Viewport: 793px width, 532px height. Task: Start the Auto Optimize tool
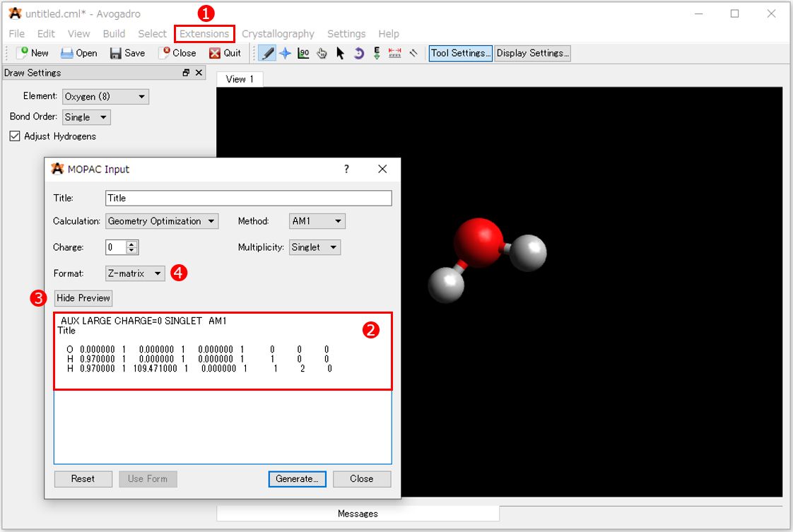[x=376, y=52]
